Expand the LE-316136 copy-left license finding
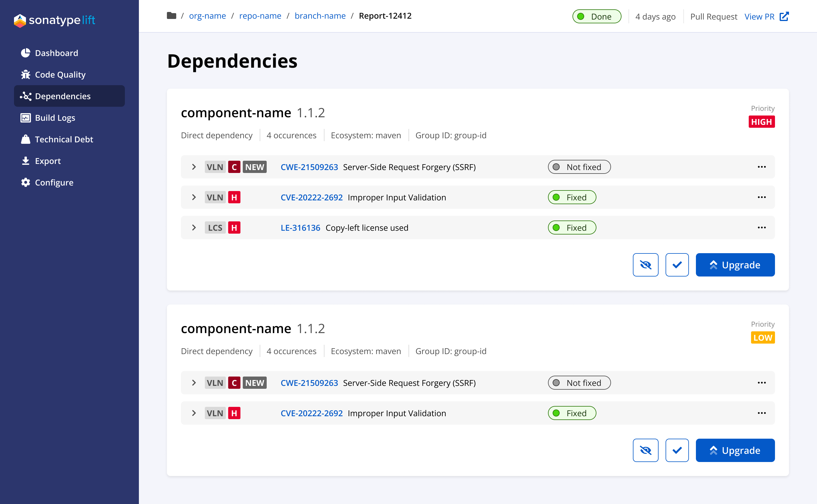 pos(194,227)
